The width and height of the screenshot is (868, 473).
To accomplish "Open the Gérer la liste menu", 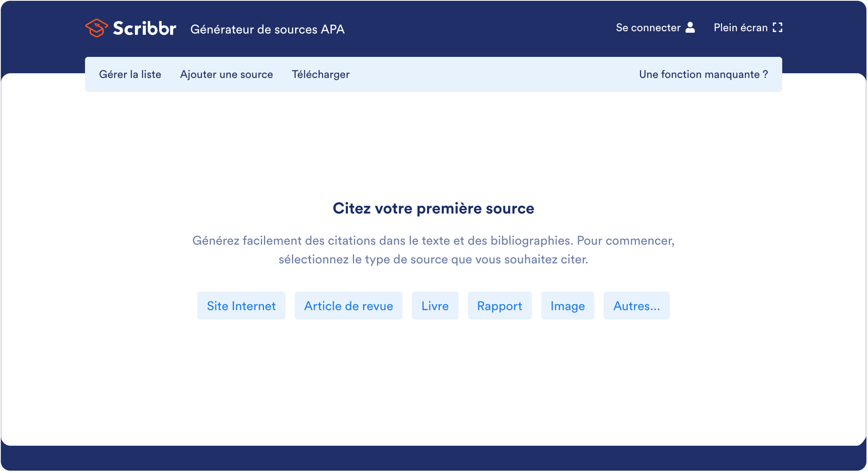I will pyautogui.click(x=130, y=74).
